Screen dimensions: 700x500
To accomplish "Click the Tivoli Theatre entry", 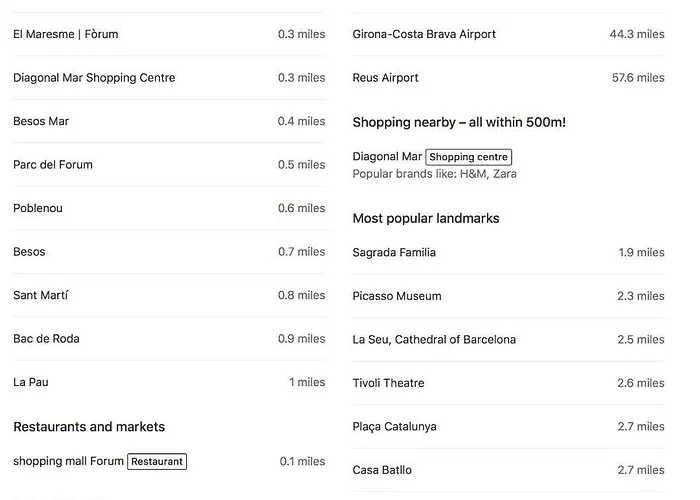I will pyautogui.click(x=508, y=383).
